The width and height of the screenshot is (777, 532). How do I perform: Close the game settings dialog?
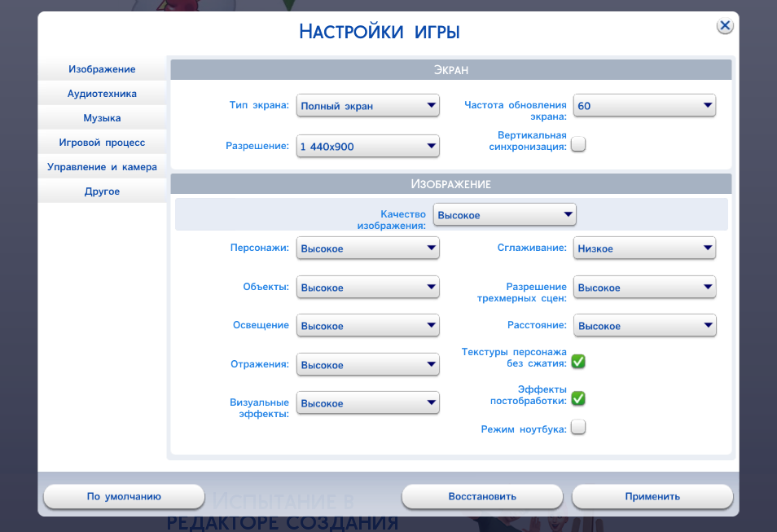(x=725, y=25)
